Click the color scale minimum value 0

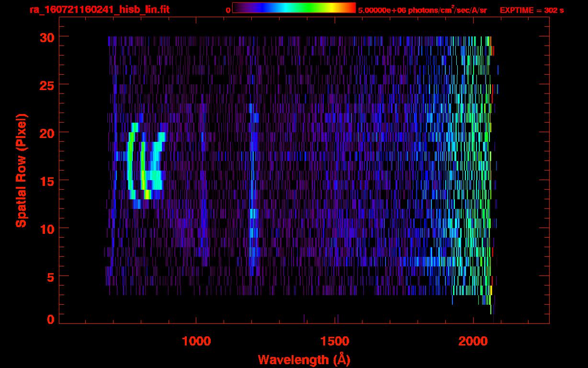228,10
